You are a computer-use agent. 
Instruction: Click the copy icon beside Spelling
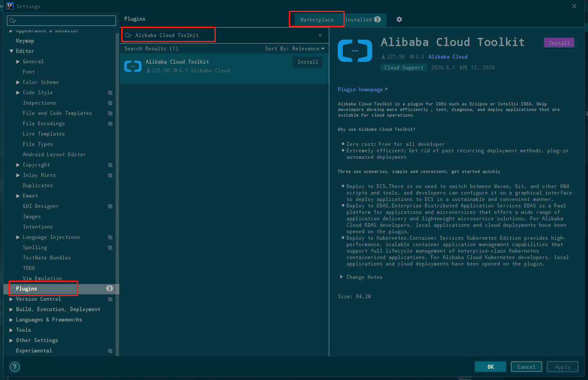click(x=110, y=247)
